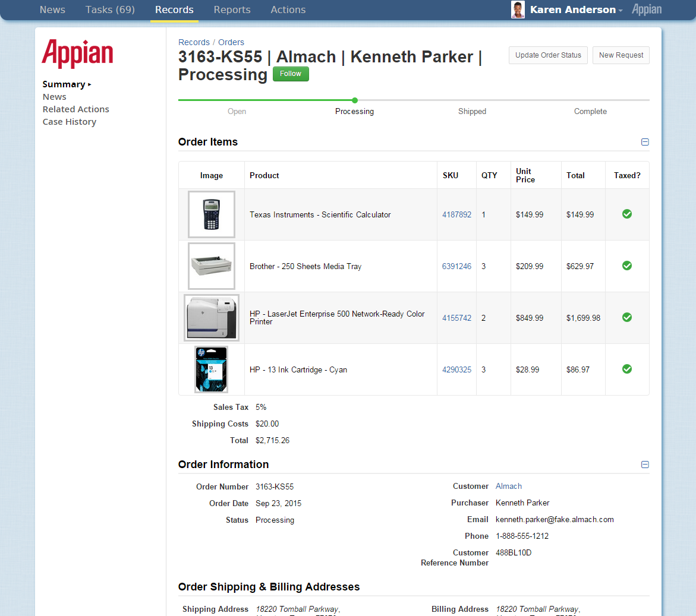Open SKU 4155742 link

(456, 318)
